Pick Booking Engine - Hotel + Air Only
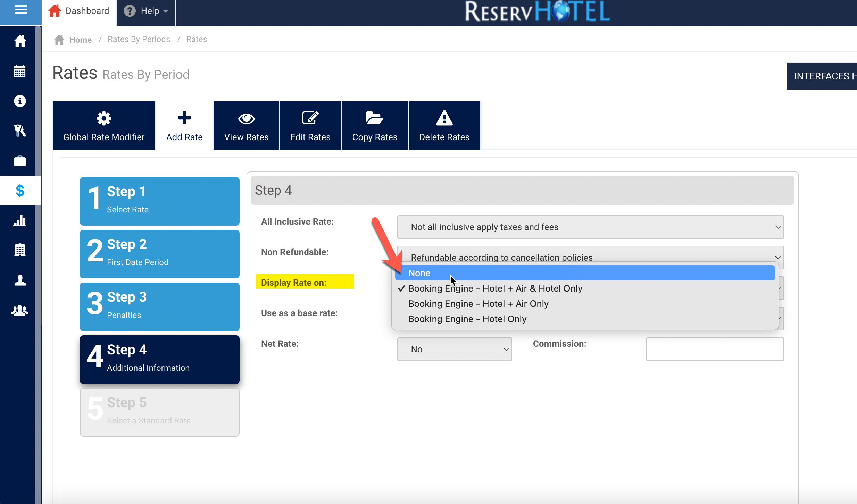Screen dimensions: 857x504 pos(478,304)
